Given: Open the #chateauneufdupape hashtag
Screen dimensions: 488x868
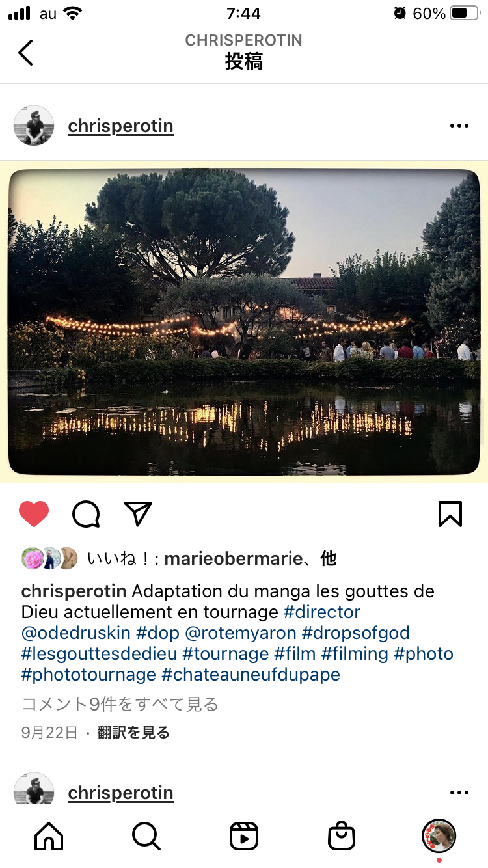Looking at the screenshot, I should click(251, 674).
